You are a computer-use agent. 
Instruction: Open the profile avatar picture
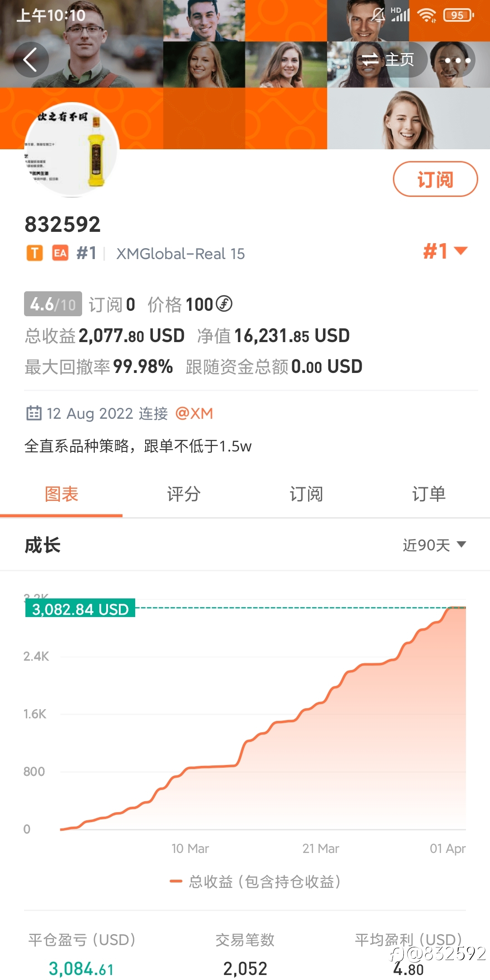tap(72, 150)
